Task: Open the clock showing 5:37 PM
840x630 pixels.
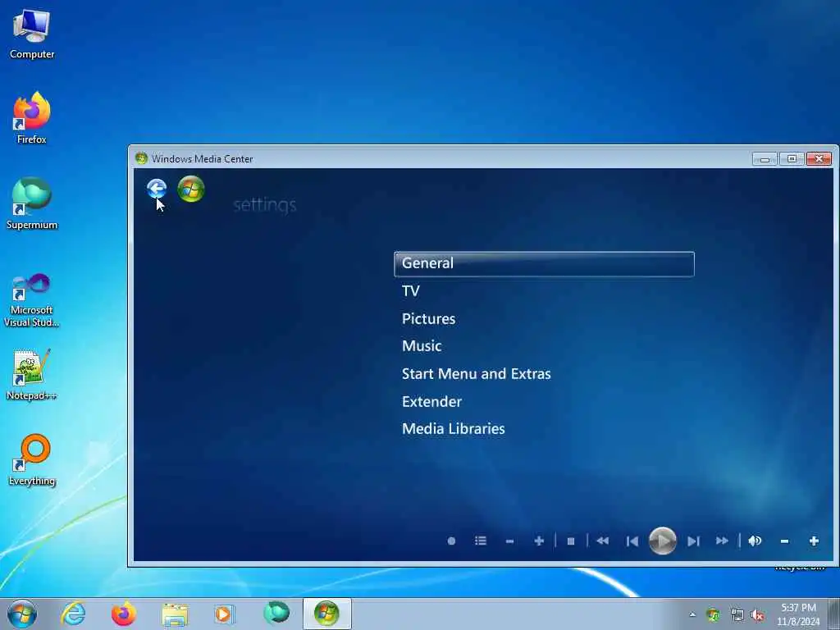Action: tap(798, 614)
